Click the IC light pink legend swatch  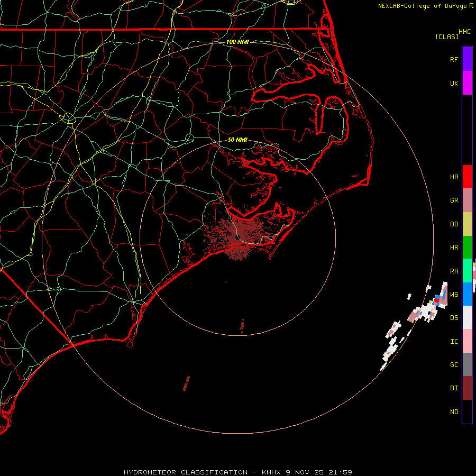point(467,341)
